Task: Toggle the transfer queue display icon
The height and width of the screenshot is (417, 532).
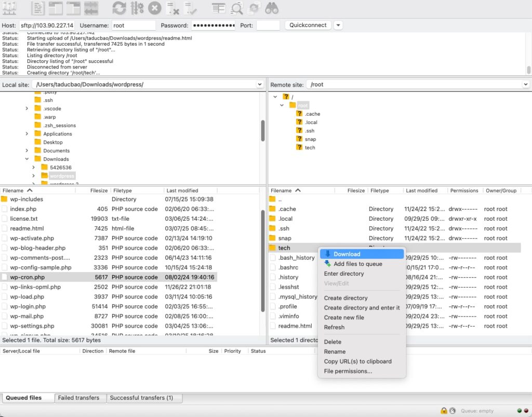Action: (x=91, y=8)
